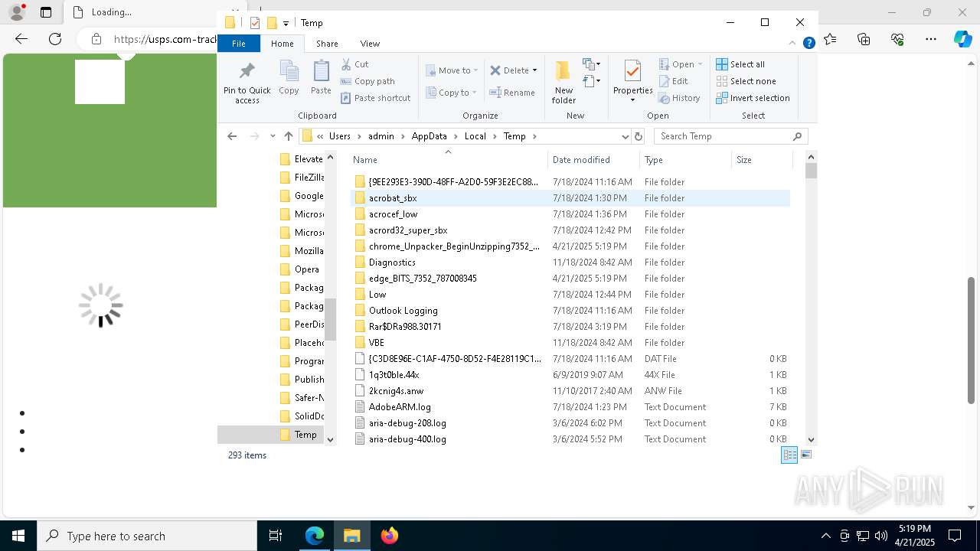
Task: Sort by Size column header
Action: click(x=762, y=160)
